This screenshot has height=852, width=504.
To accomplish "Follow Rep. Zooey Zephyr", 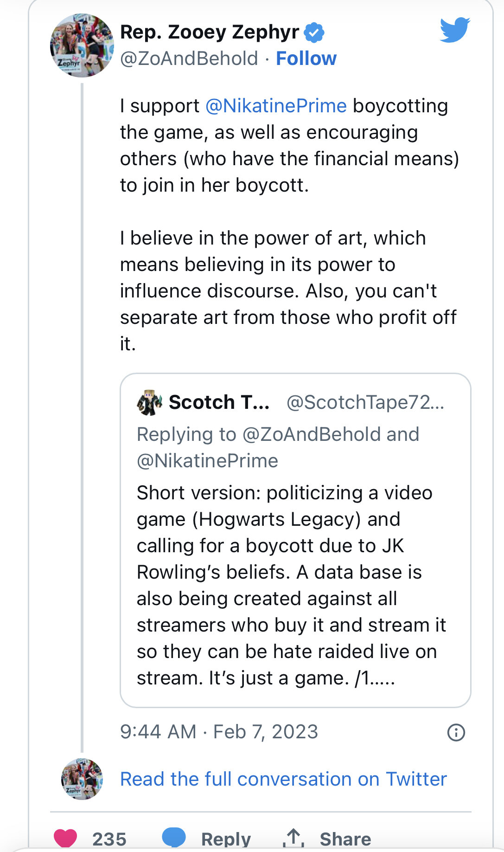I will [x=306, y=59].
